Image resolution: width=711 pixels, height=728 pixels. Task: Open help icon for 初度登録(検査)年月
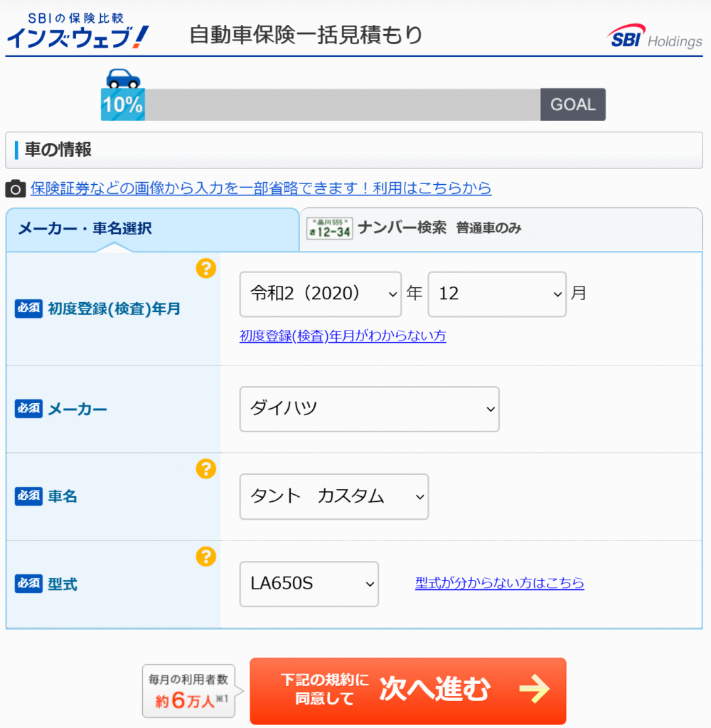(x=205, y=268)
